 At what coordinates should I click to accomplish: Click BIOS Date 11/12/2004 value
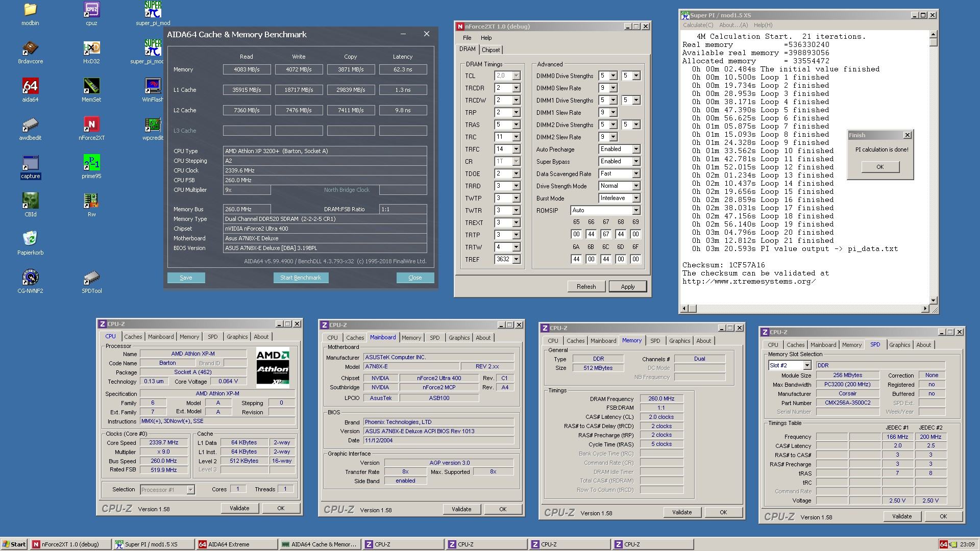pos(438,440)
